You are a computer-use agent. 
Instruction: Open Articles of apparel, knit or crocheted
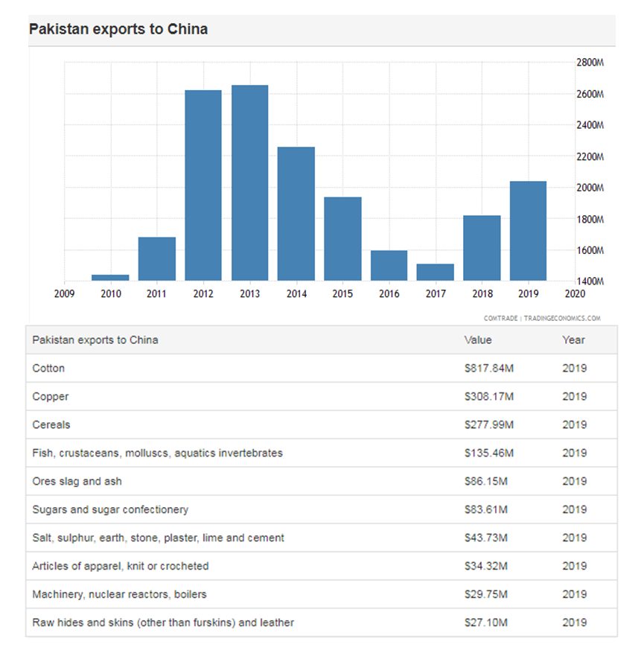click(x=120, y=566)
